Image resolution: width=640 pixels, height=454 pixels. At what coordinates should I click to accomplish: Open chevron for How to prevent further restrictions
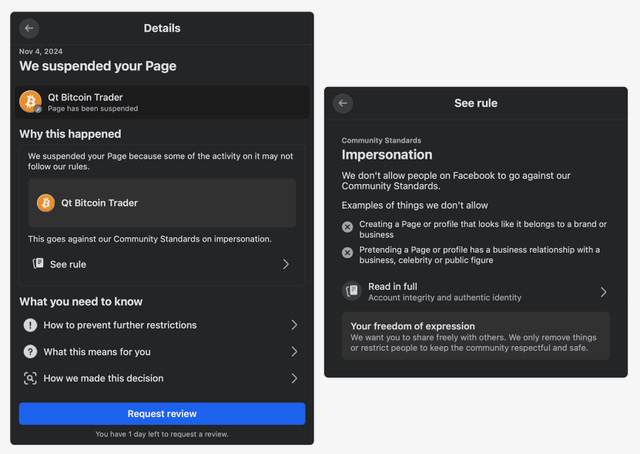point(294,325)
